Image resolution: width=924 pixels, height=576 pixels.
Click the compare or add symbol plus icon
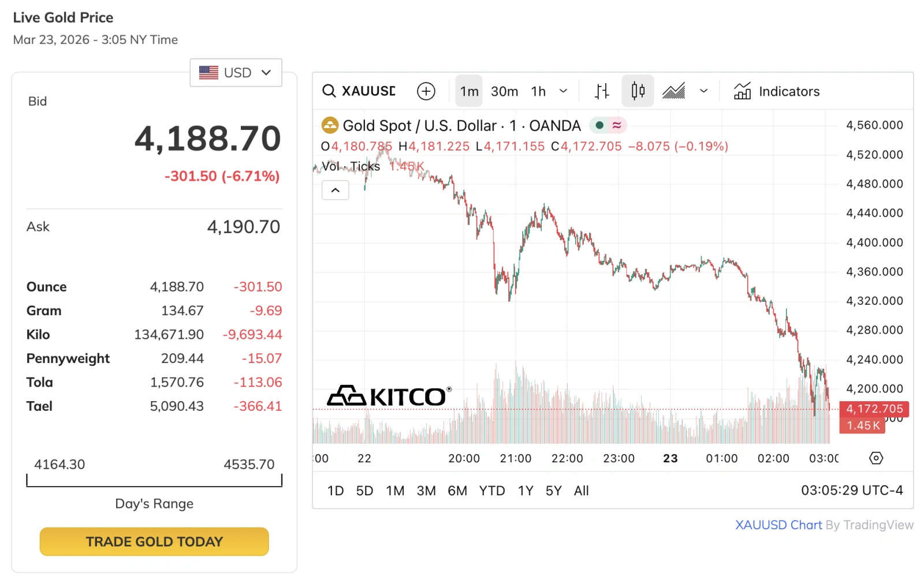tap(426, 91)
